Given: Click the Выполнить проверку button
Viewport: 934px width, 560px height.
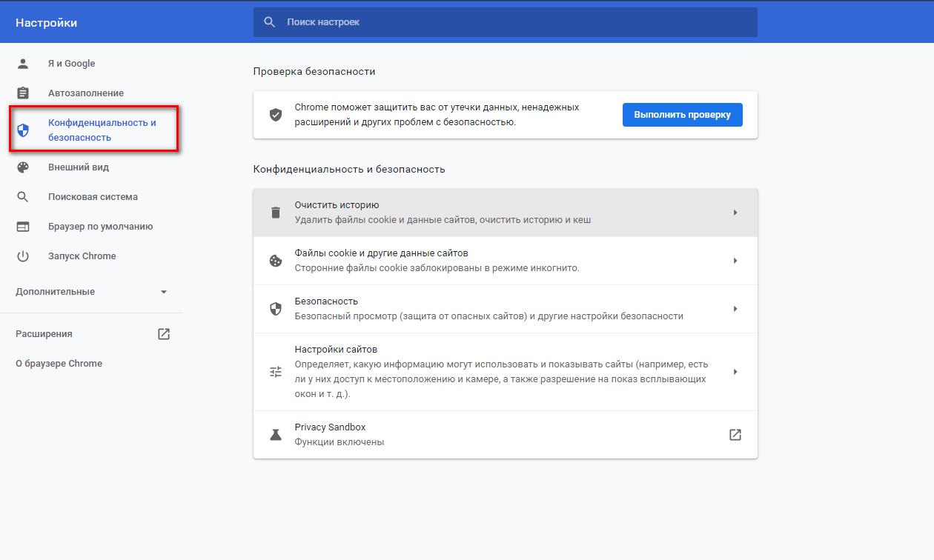Looking at the screenshot, I should point(683,115).
